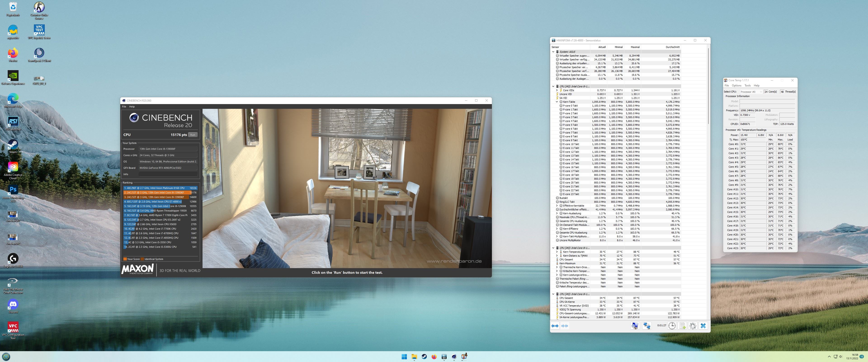Open Halo Master Chief Collection icon
The image size is (868, 362).
13,285
